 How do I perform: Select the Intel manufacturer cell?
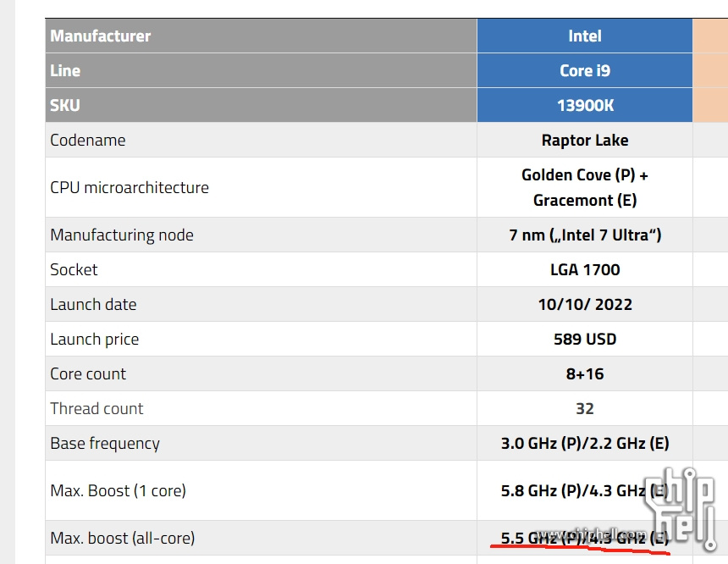click(x=585, y=36)
